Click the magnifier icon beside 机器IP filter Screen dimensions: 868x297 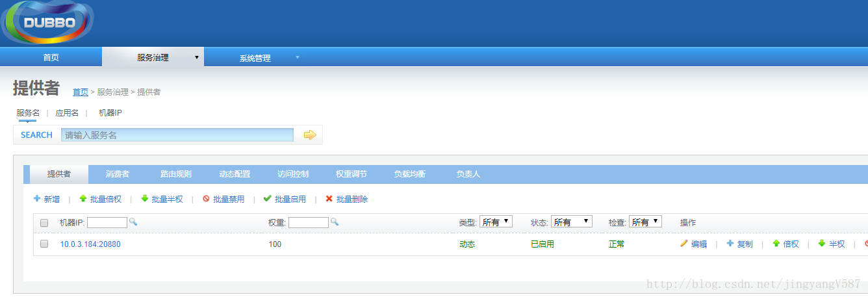click(x=133, y=222)
